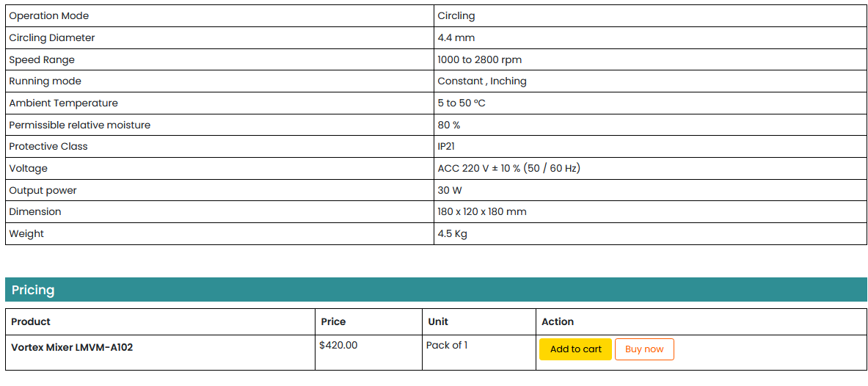
Task: Click the Product column header
Action: (31, 321)
